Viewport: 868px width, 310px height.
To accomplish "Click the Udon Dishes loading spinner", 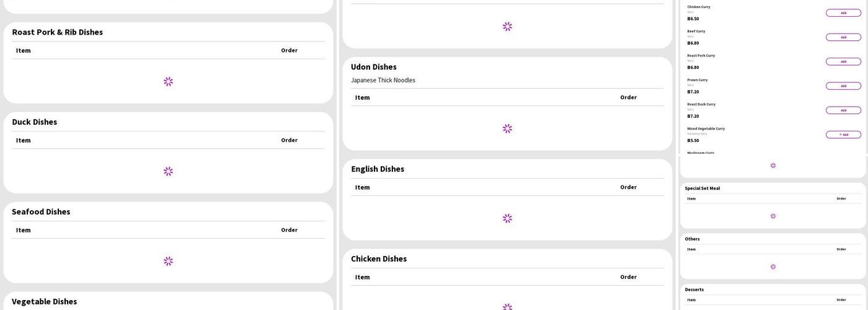I will [x=507, y=129].
